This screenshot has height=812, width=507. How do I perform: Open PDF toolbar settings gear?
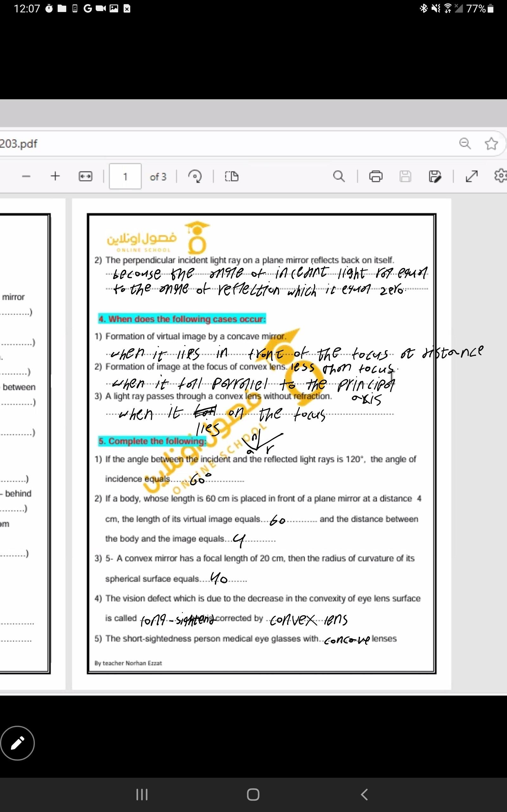coord(500,175)
